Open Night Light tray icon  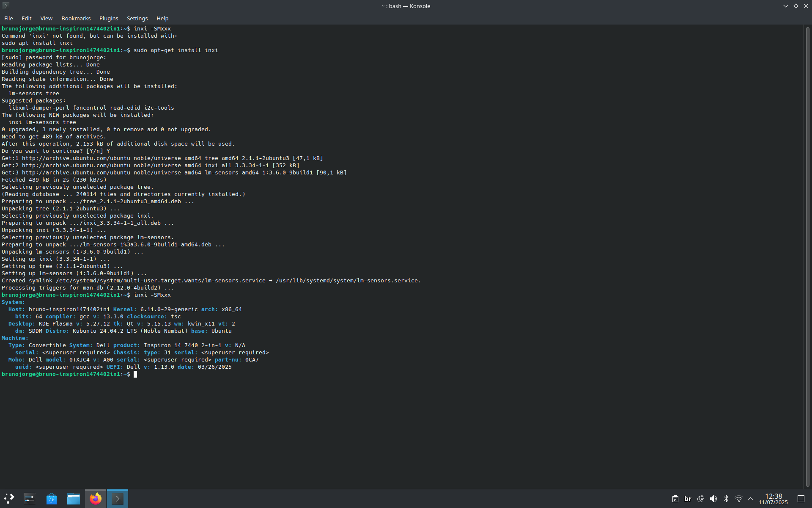[x=701, y=499]
